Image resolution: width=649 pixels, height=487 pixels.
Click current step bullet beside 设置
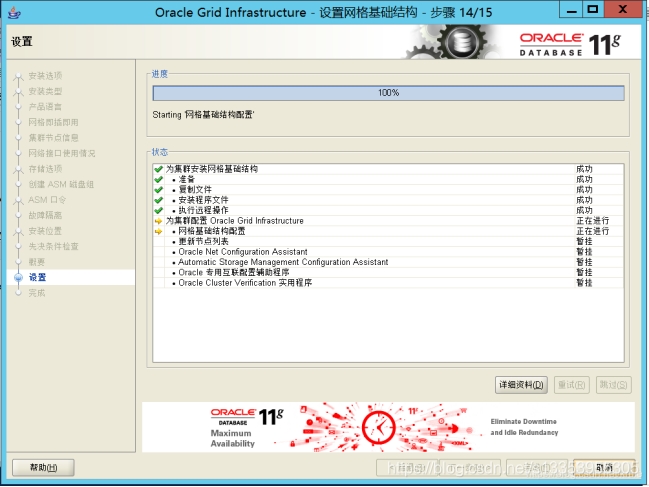pyautogui.click(x=18, y=277)
